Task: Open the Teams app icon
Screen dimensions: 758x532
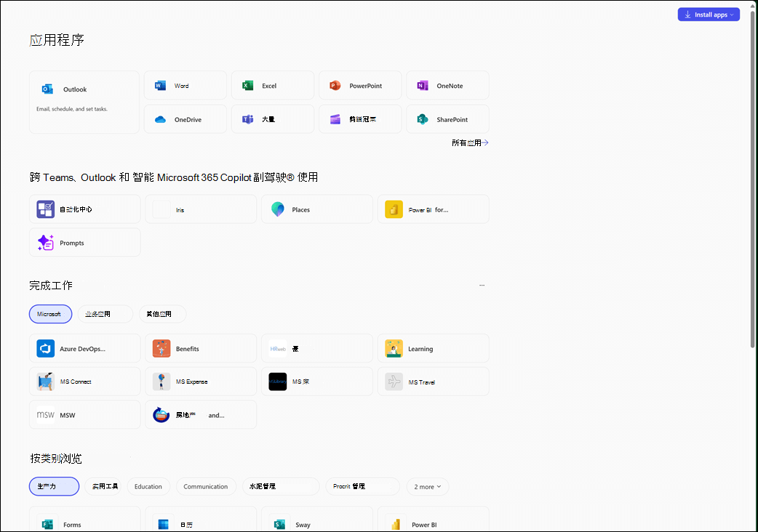Action: 247,119
